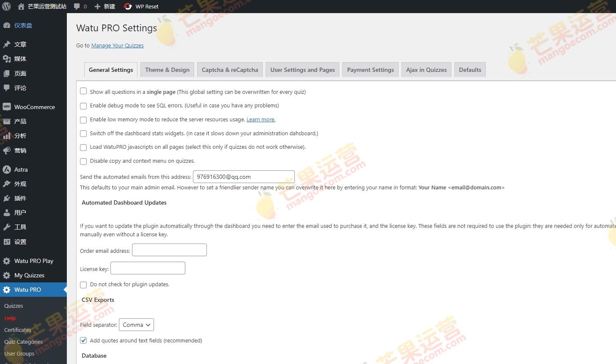The height and width of the screenshot is (364, 616).
Task: Uncheck add quotes around text fields
Action: pos(83,340)
